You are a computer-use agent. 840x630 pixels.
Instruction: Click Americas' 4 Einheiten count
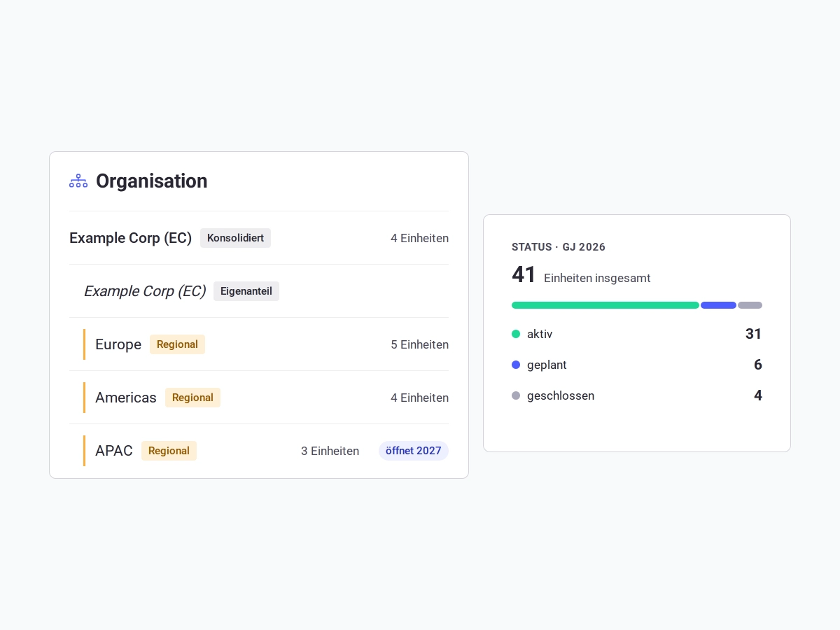point(419,398)
